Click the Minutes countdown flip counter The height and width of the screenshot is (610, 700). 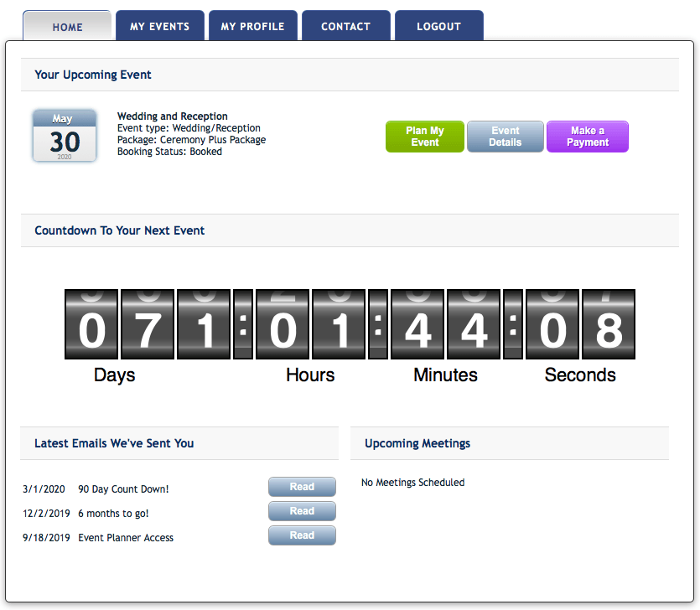445,324
